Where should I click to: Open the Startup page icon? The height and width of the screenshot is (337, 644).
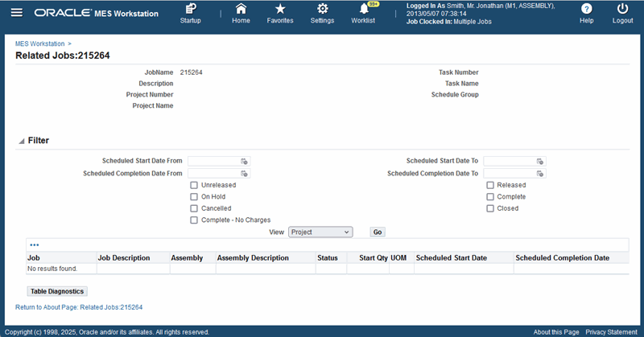[191, 14]
